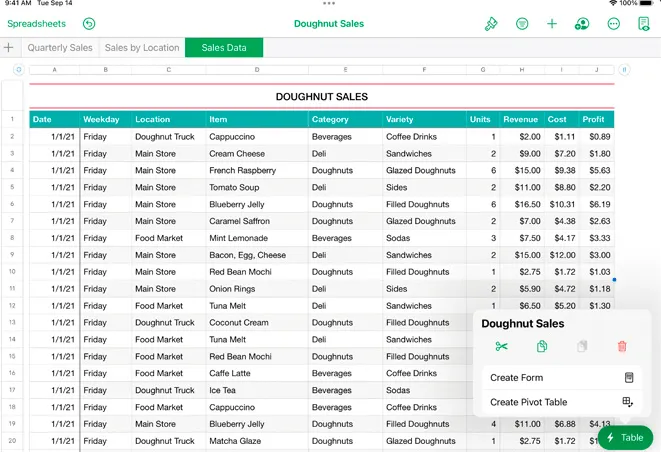Viewport: 661px width, 452px height.
Task: Open the Organize sort and filter icon
Action: pos(522,24)
